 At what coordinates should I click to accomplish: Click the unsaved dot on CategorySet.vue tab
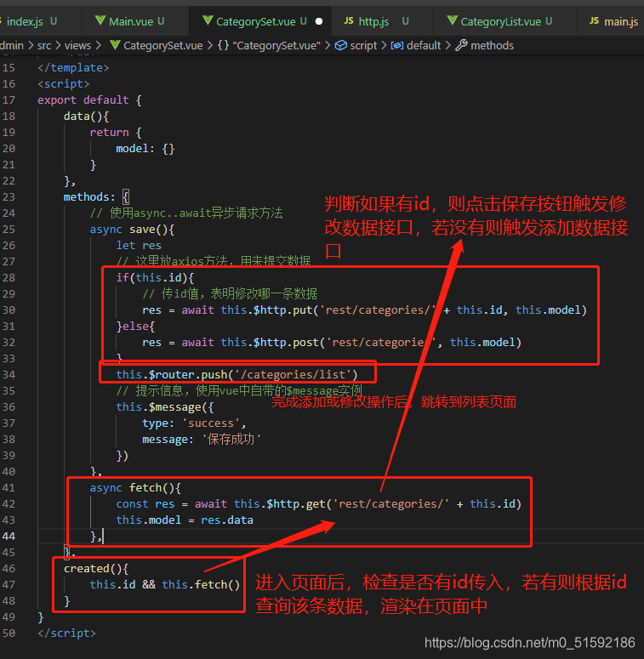[x=319, y=21]
